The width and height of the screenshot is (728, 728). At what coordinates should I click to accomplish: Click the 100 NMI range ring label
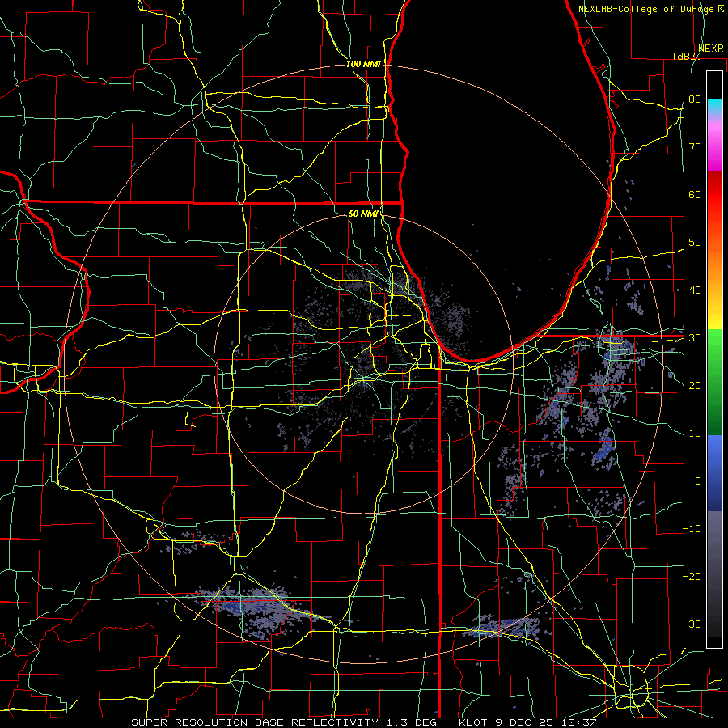click(363, 64)
